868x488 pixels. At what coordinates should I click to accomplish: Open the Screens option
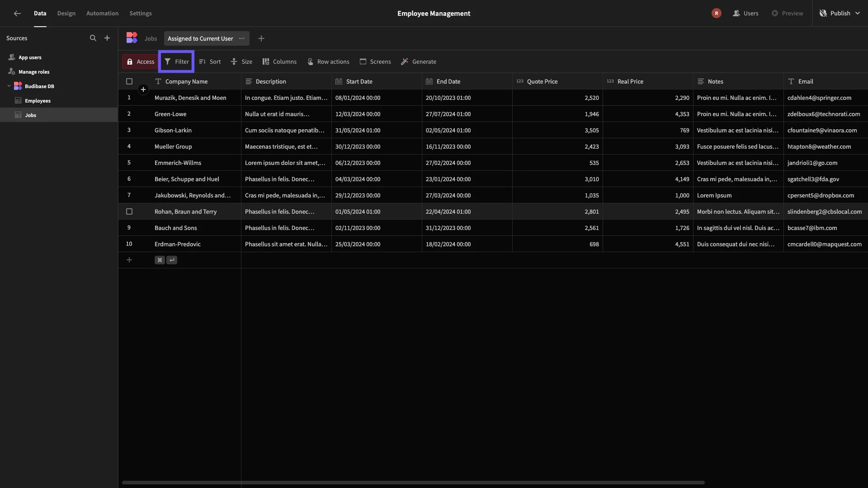(375, 61)
